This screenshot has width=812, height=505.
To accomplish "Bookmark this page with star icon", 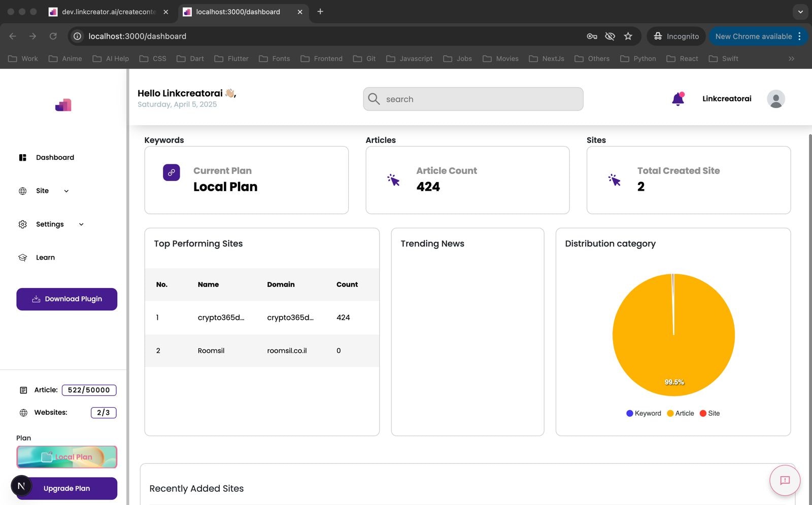I will tap(628, 36).
